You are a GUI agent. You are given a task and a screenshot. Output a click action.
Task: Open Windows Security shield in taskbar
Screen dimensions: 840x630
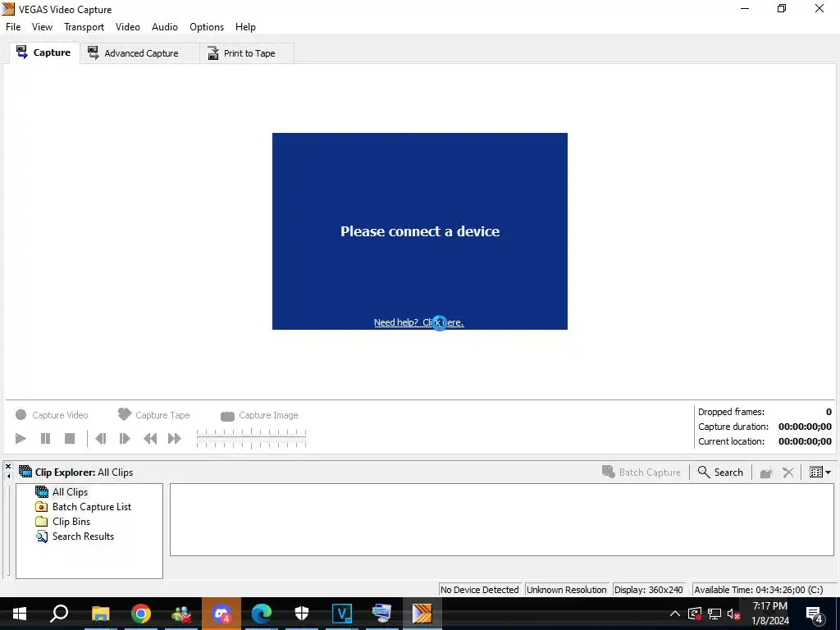tap(302, 614)
